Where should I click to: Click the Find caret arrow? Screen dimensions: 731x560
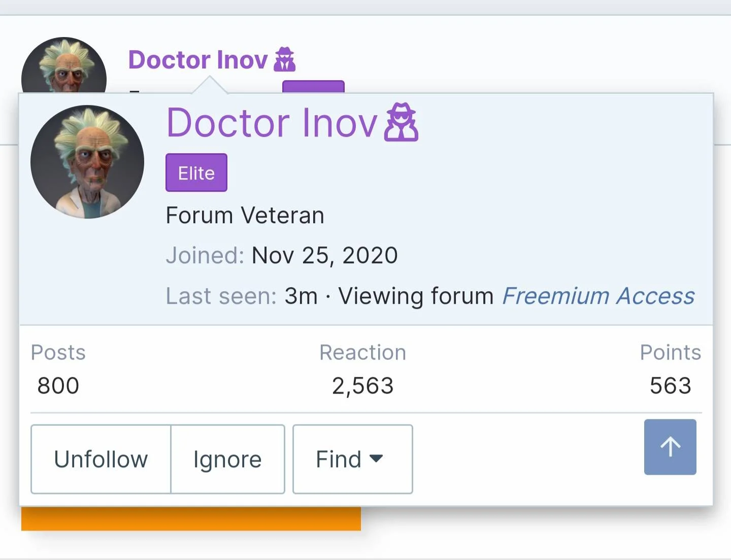376,459
